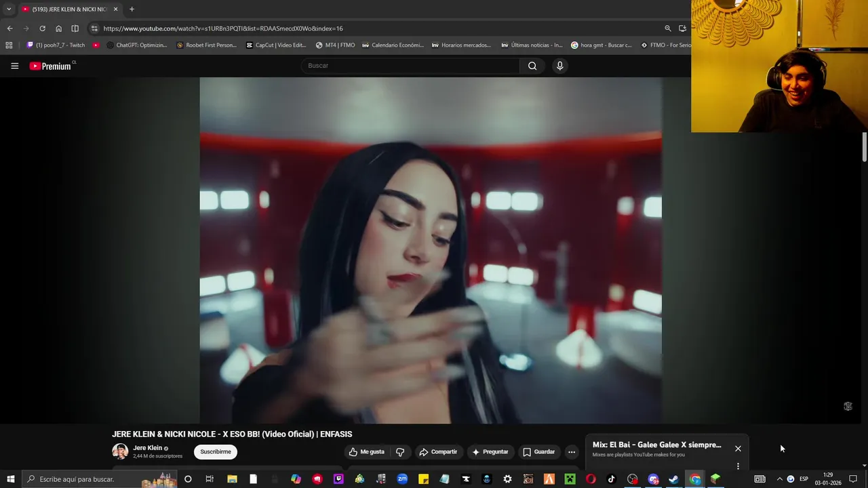Click the browser address bar URL
Image resolution: width=868 pixels, height=488 pixels.
pyautogui.click(x=223, y=28)
